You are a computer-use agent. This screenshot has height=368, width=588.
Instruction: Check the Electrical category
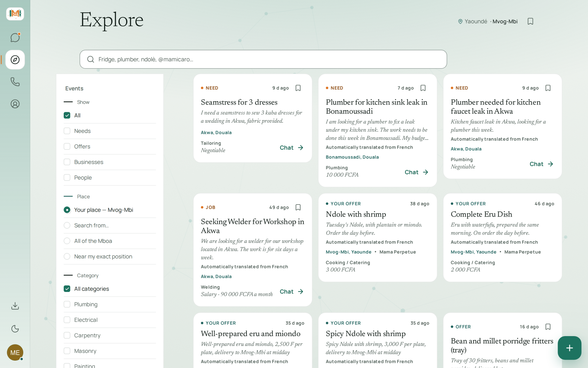(x=67, y=320)
